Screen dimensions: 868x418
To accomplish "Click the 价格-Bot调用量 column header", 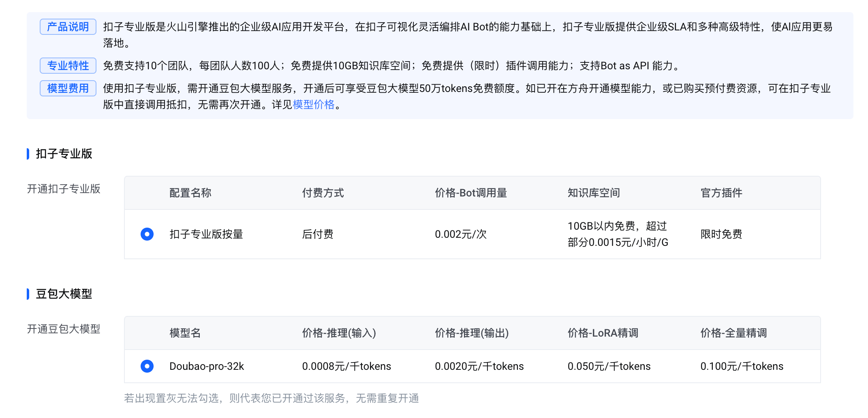I will 471,193.
